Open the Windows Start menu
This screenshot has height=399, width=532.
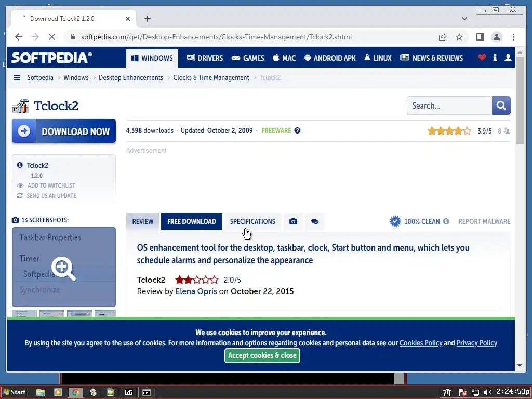click(x=14, y=392)
